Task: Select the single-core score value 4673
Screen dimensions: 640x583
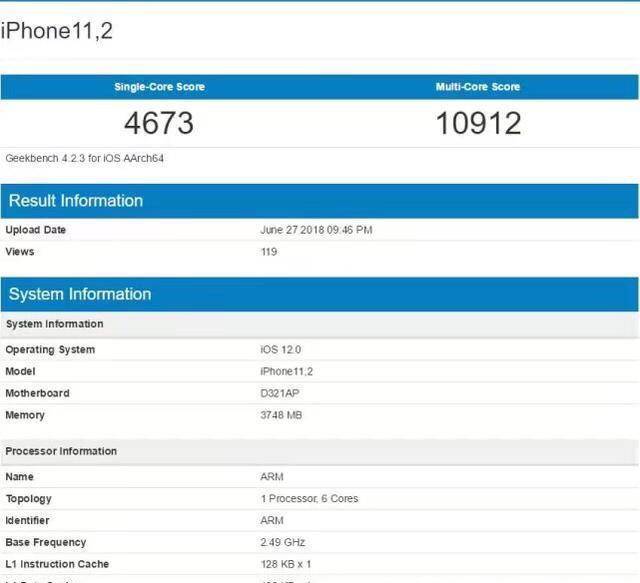Action: tap(159, 123)
